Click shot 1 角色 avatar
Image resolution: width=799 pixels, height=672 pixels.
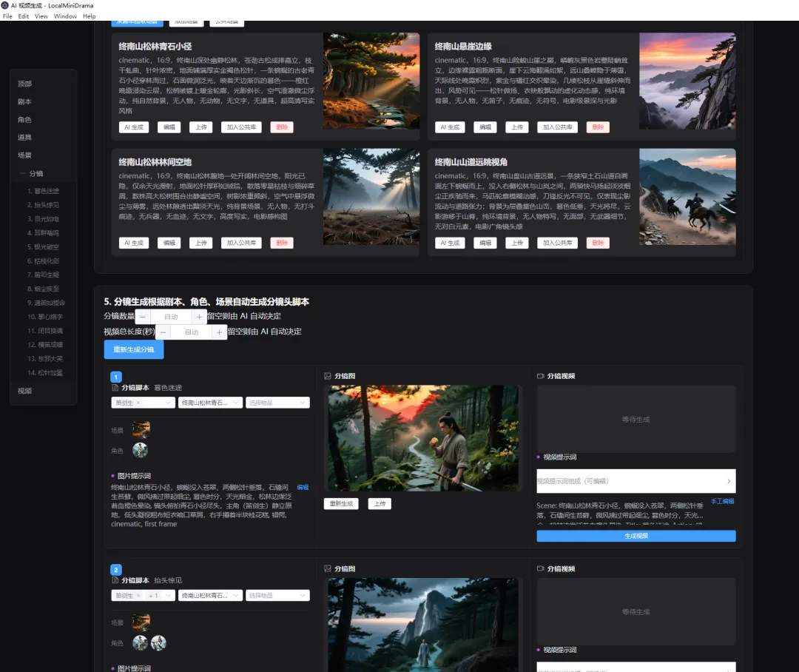click(140, 450)
